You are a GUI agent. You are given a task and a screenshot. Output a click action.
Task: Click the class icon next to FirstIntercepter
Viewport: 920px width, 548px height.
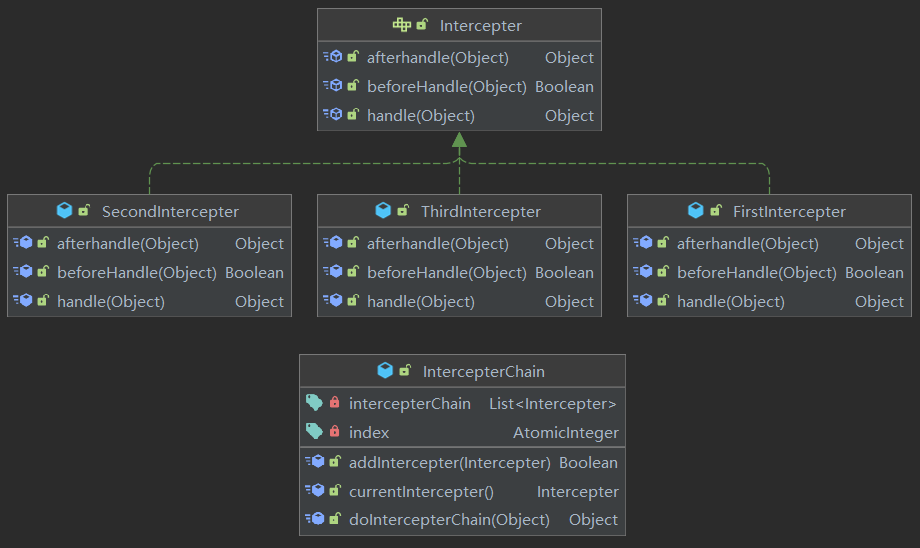[x=696, y=211]
